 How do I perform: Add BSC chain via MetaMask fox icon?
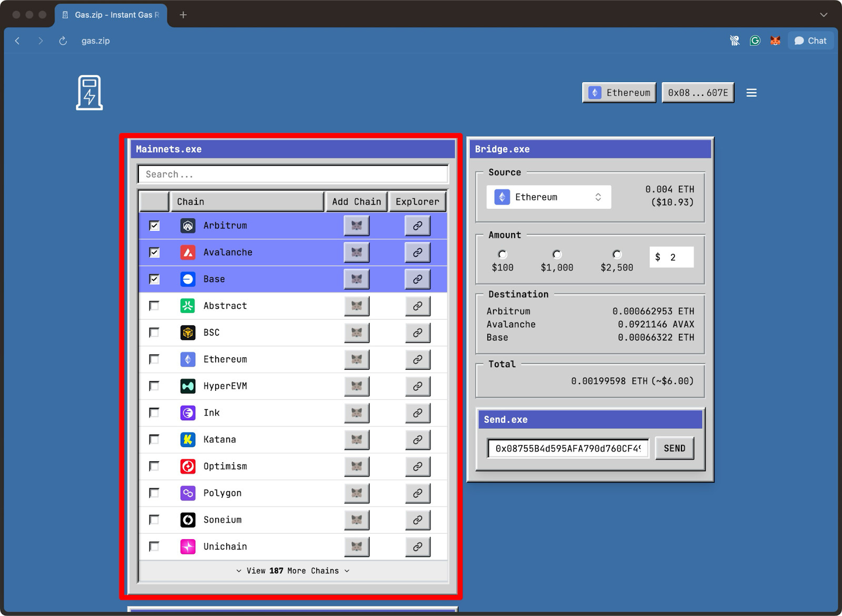point(357,333)
